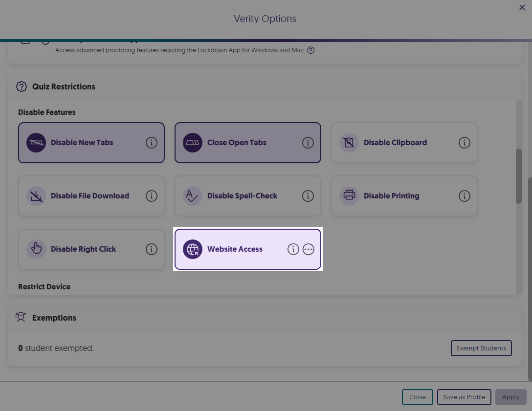Toggle the Disable New Tabs option
532x411 pixels.
point(82,143)
